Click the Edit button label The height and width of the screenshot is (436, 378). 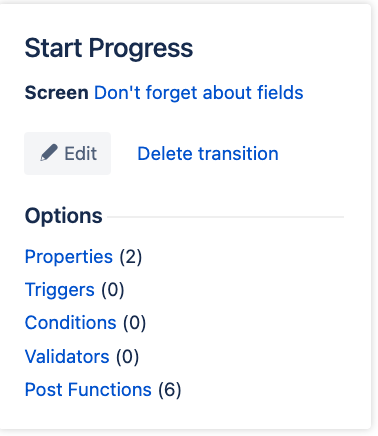80,154
